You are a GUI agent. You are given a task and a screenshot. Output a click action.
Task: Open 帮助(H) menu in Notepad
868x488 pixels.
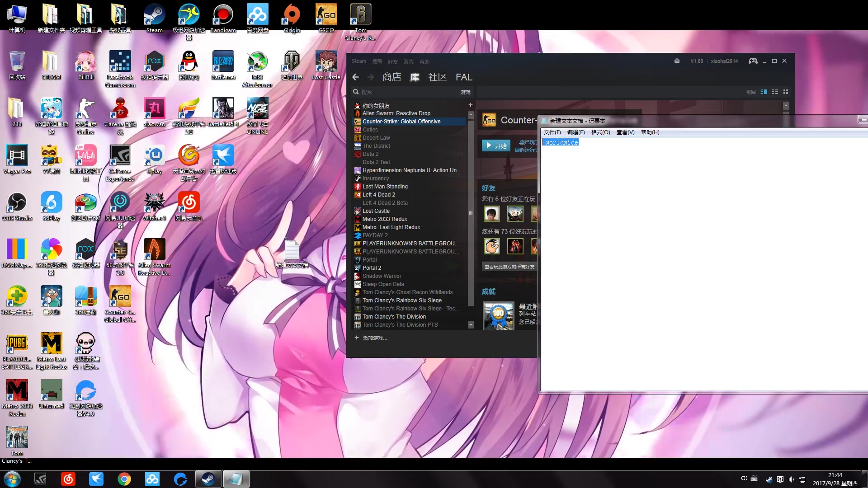pyautogui.click(x=650, y=132)
